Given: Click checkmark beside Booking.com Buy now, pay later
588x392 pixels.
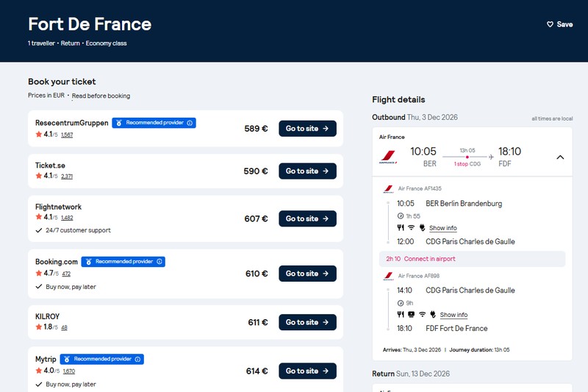Looking at the screenshot, I should coord(39,287).
